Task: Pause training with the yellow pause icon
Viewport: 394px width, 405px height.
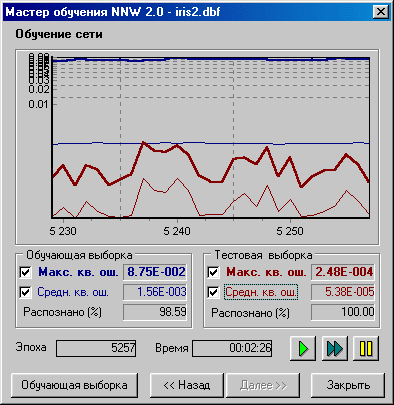Action: pyautogui.click(x=366, y=348)
